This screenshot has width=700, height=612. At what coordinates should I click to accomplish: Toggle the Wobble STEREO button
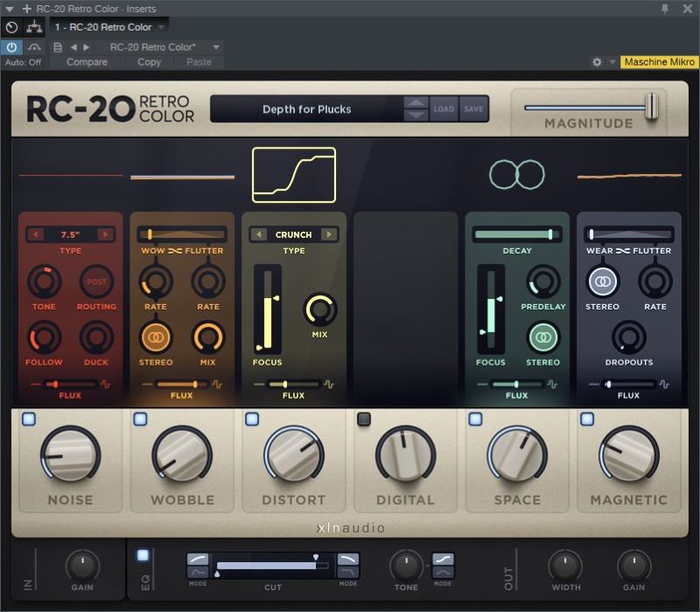point(156,337)
